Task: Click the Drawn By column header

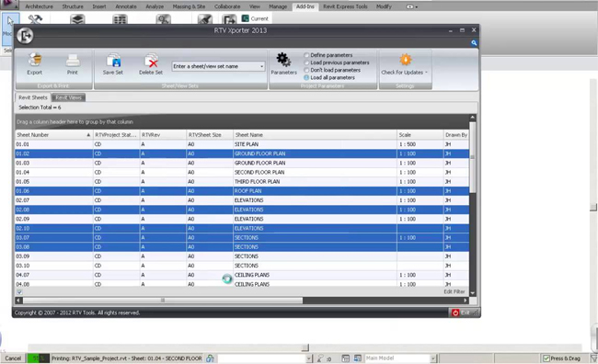Action: [456, 135]
